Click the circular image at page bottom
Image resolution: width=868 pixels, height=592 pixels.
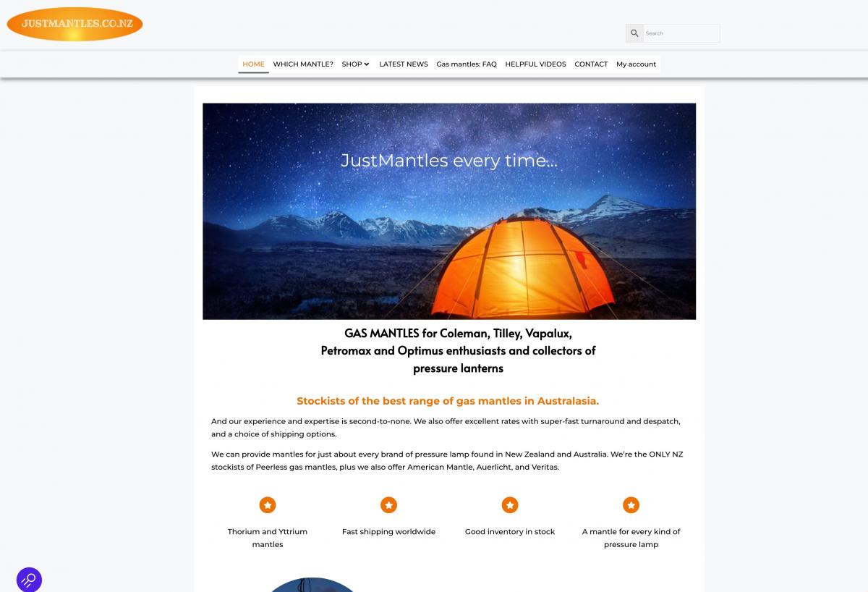click(x=312, y=585)
